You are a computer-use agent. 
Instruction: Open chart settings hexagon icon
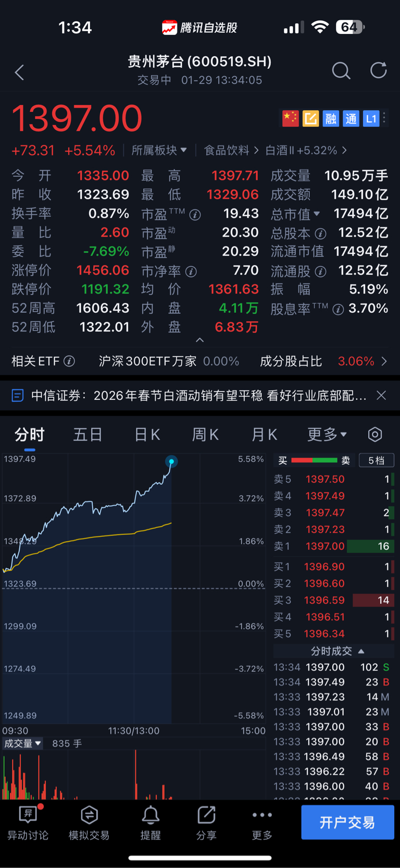375,434
